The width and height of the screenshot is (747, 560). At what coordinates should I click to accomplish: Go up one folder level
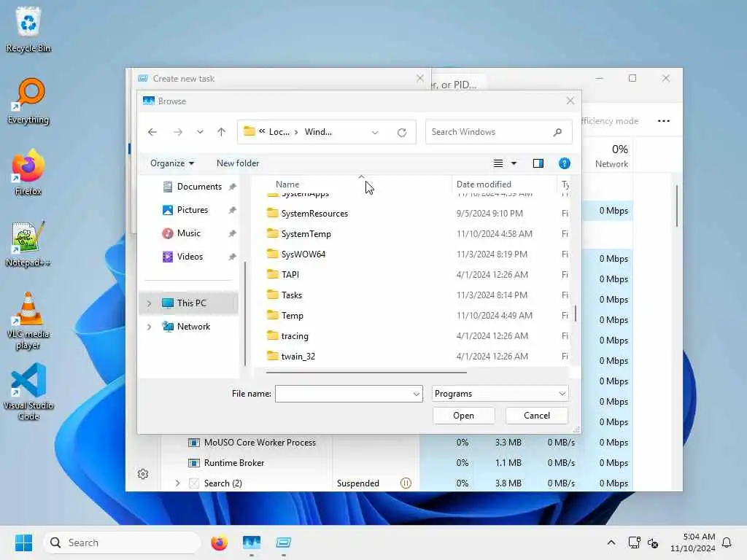[222, 132]
